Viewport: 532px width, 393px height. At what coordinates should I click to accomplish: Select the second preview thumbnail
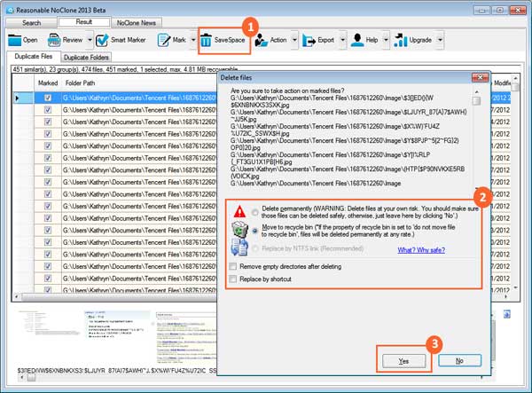(x=117, y=324)
